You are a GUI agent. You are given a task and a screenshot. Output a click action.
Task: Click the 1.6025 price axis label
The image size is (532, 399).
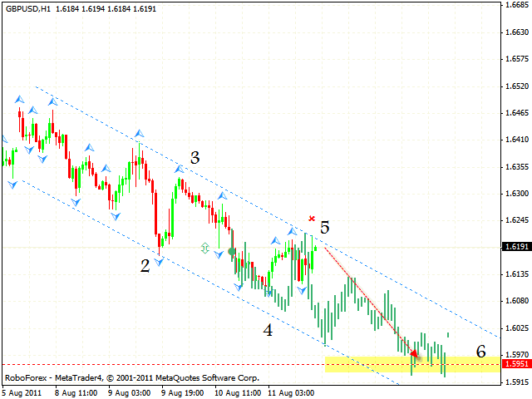(x=517, y=328)
